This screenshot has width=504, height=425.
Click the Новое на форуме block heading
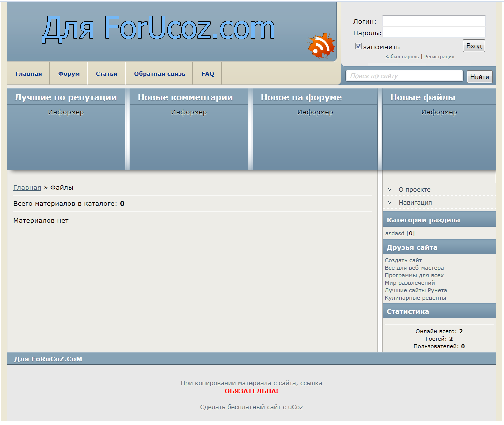pyautogui.click(x=301, y=97)
